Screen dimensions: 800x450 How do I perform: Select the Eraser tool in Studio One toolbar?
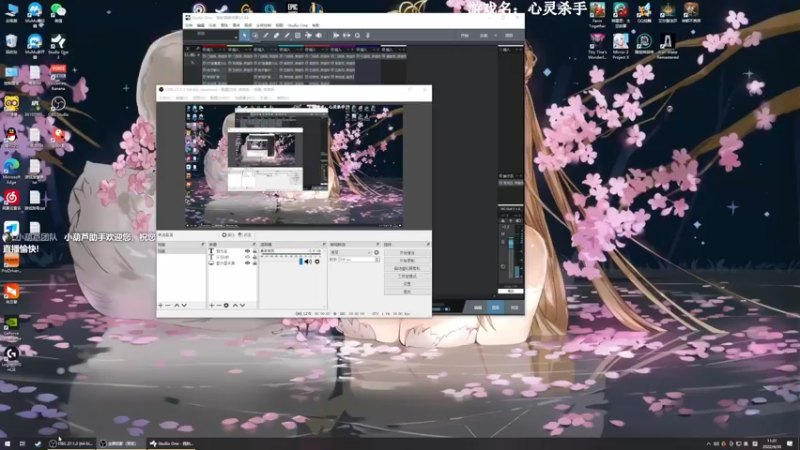click(277, 36)
